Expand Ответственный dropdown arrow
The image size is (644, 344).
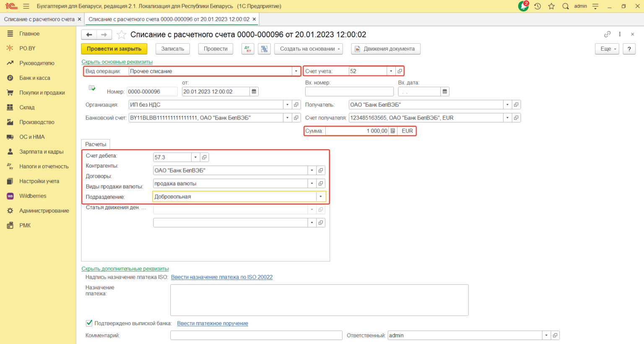pos(546,336)
